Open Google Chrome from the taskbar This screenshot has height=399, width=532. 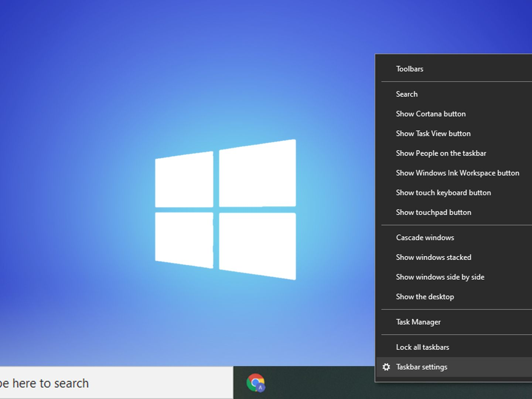click(x=256, y=383)
